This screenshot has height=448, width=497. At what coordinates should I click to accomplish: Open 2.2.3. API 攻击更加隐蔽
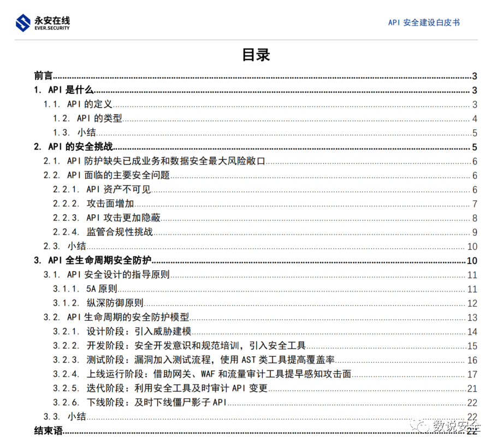(265, 218)
